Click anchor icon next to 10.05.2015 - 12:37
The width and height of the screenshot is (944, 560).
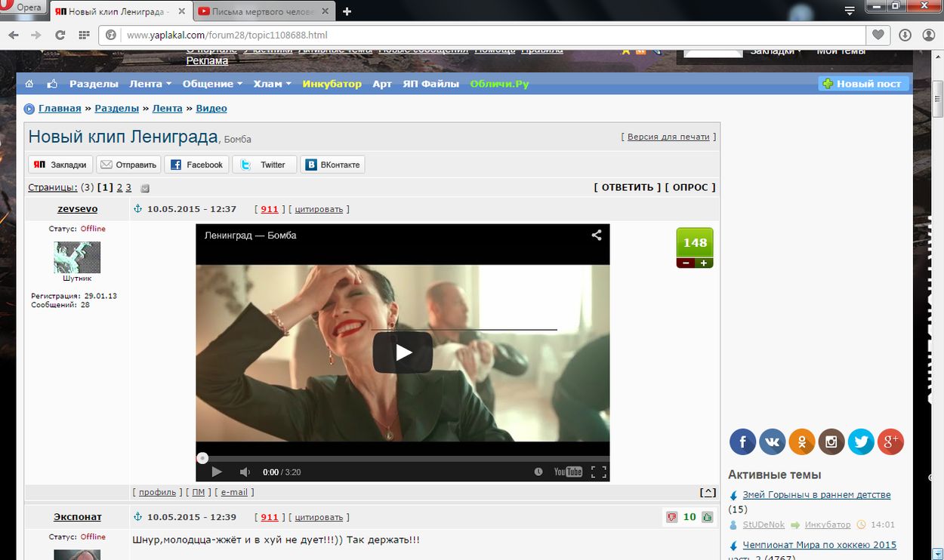click(x=137, y=209)
